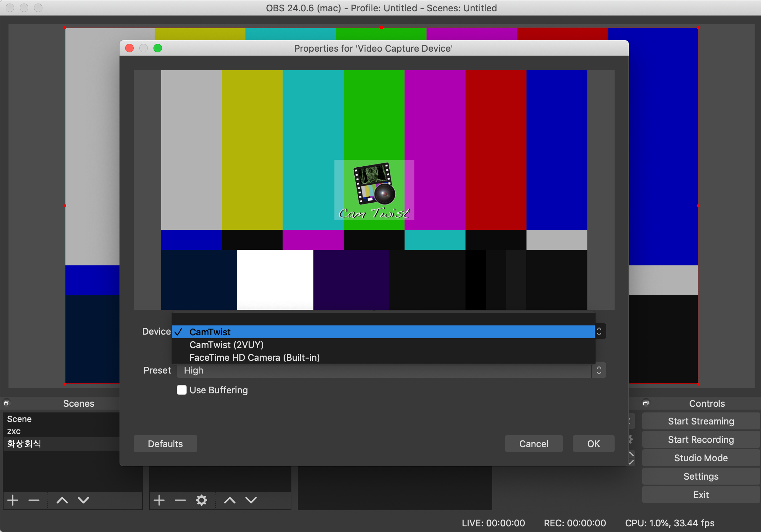This screenshot has width=761, height=532.
Task: Click Start Recording in Controls
Action: (701, 440)
